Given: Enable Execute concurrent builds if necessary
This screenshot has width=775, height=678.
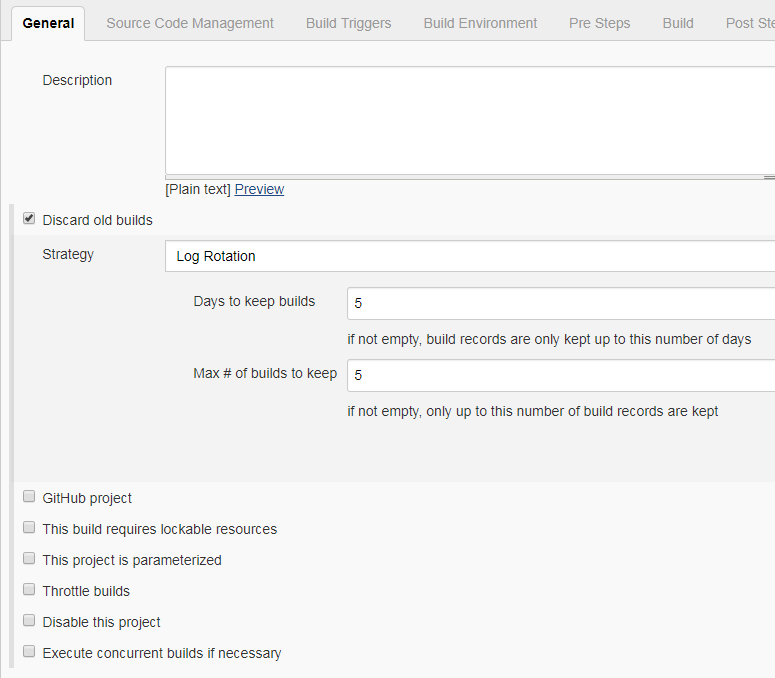Looking at the screenshot, I should [x=29, y=652].
